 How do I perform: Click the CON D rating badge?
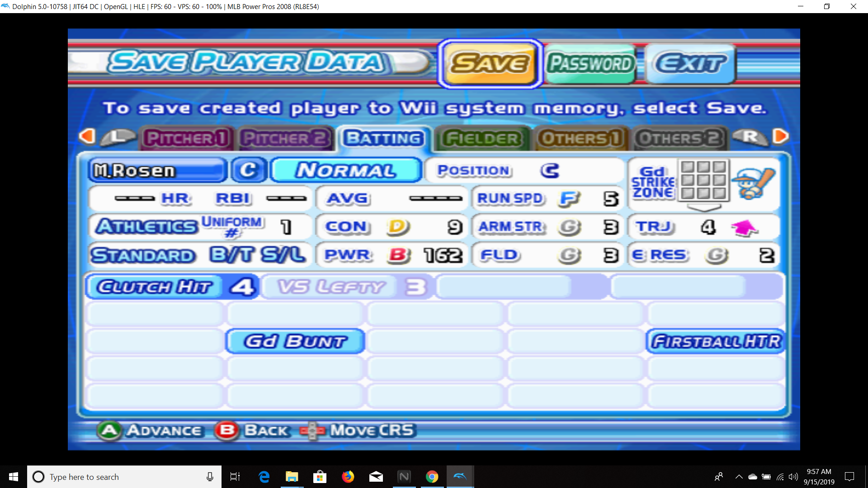[398, 227]
